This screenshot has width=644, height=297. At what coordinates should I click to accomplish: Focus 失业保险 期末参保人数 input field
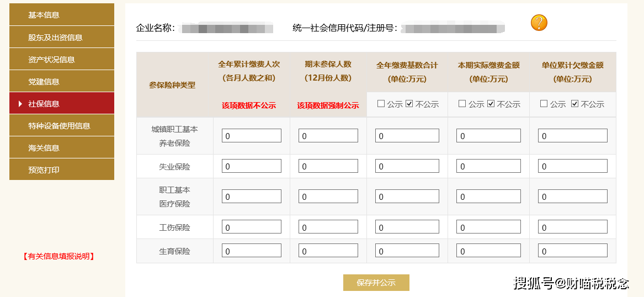tap(328, 166)
